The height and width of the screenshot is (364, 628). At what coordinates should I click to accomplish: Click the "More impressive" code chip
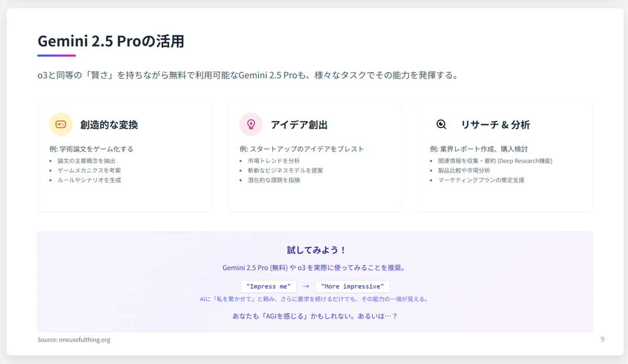[x=353, y=287]
